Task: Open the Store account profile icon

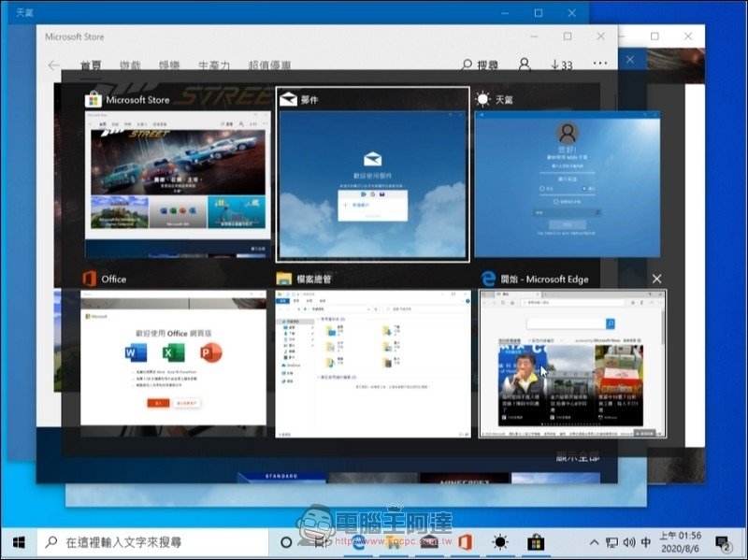Action: pos(525,65)
